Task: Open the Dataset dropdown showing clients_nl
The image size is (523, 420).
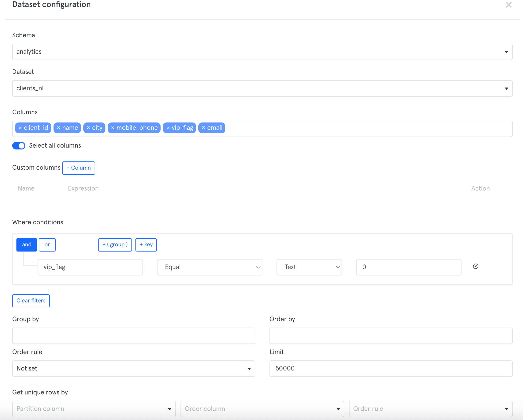Action: [262, 88]
